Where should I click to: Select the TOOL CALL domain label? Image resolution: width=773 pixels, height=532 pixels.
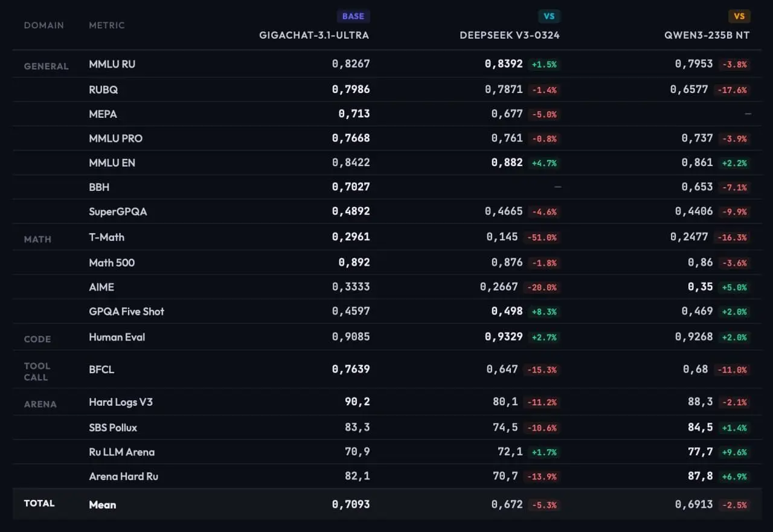37,371
